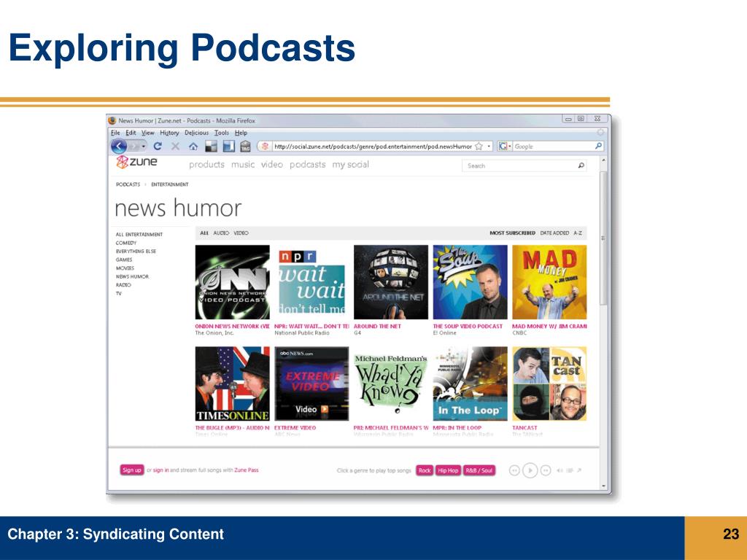Click the Podcasts breadcrumb link
Image resolution: width=747 pixels, height=560 pixels.
coord(128,184)
